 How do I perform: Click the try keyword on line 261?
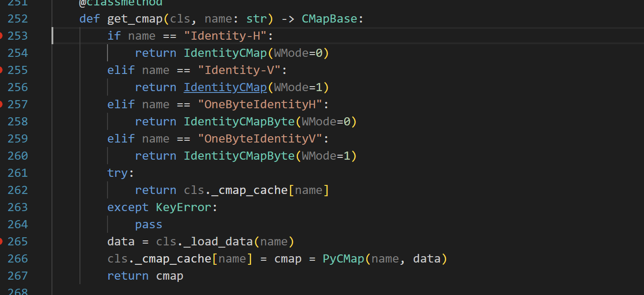tap(117, 173)
